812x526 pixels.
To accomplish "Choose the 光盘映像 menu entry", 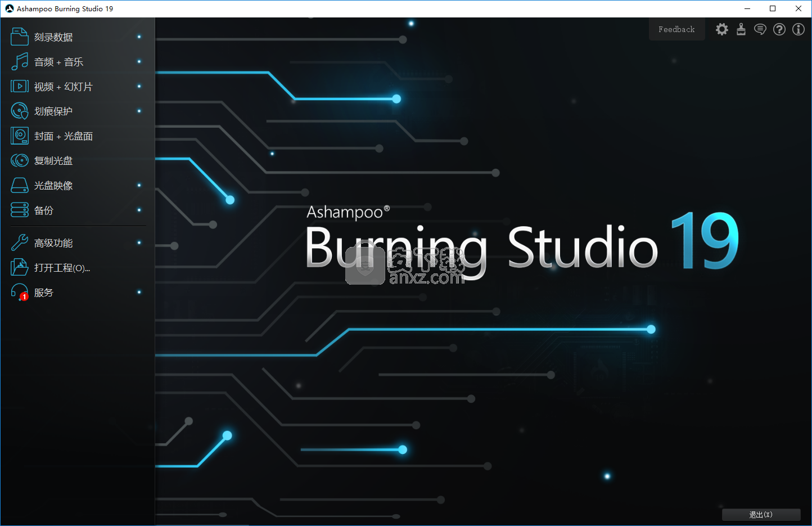I will click(53, 186).
